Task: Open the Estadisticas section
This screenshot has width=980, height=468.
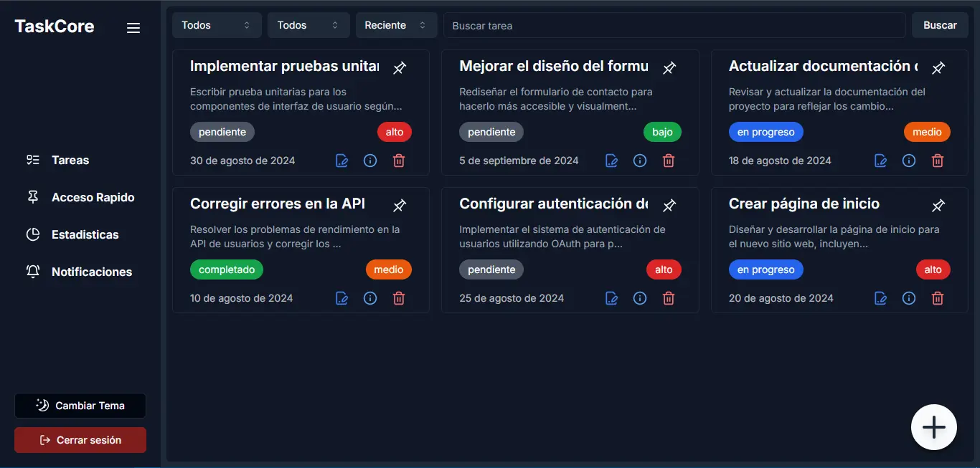Action: pyautogui.click(x=85, y=234)
